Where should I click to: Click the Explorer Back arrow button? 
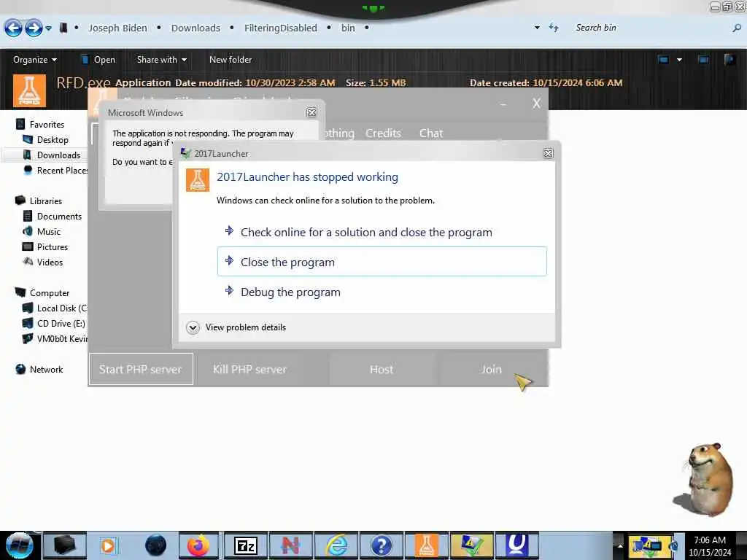pos(13,28)
